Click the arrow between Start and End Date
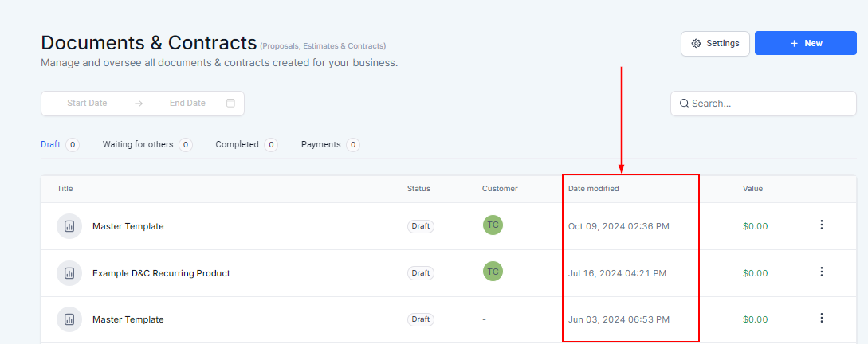The width and height of the screenshot is (868, 344). [x=139, y=104]
